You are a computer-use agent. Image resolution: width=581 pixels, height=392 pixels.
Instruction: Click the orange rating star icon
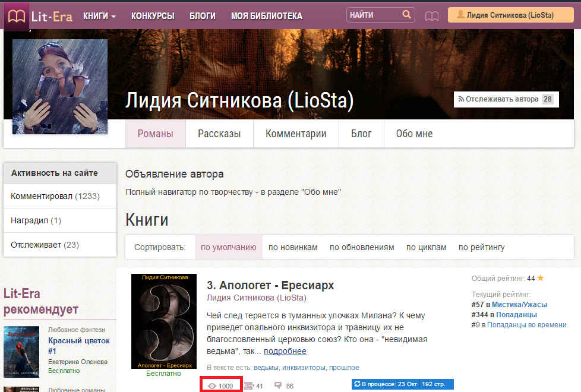[x=541, y=278]
